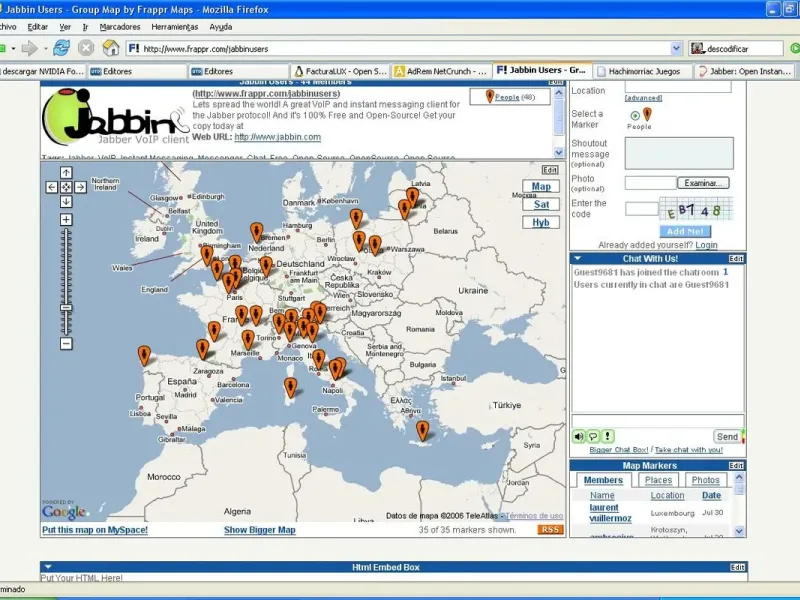Click the orange RSS feed icon
Screen dimensions: 800x600
click(550, 530)
